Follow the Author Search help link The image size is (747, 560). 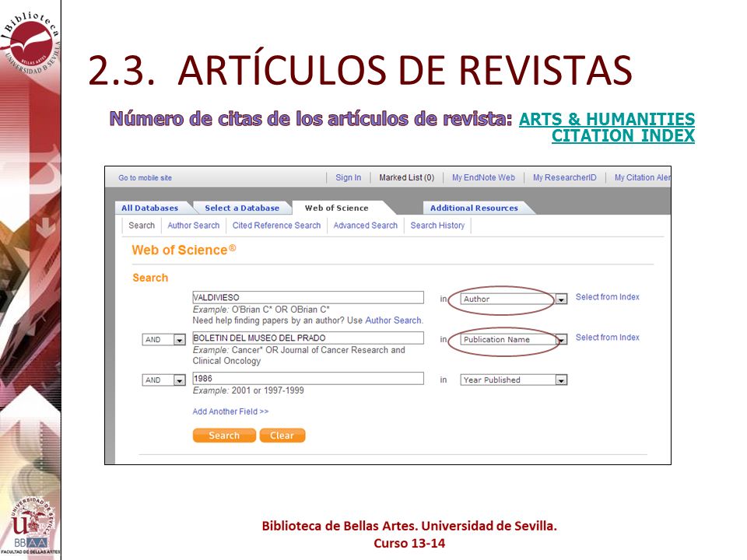(x=394, y=320)
